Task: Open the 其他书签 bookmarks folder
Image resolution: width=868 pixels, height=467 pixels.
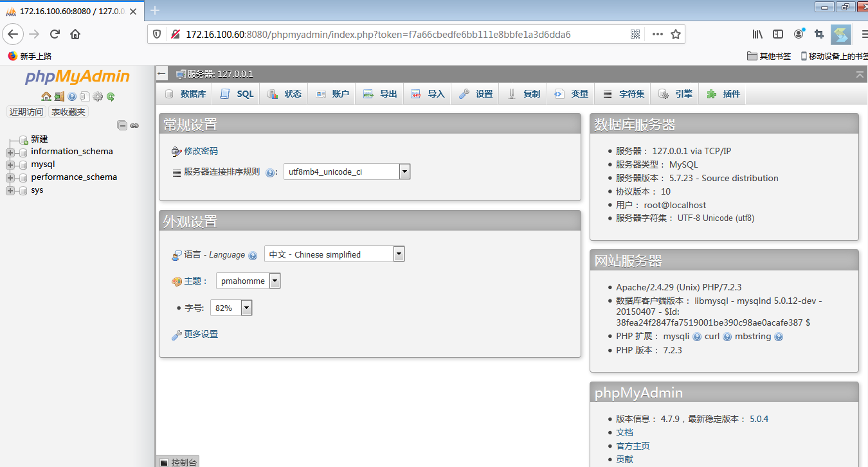Action: tap(769, 56)
